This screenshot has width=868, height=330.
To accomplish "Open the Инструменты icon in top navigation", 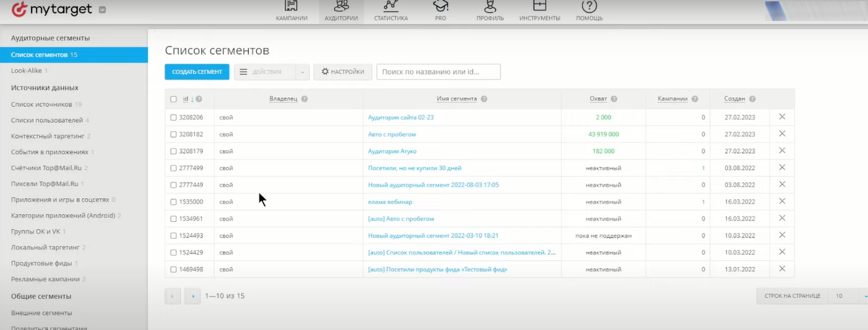I will pyautogui.click(x=540, y=6).
